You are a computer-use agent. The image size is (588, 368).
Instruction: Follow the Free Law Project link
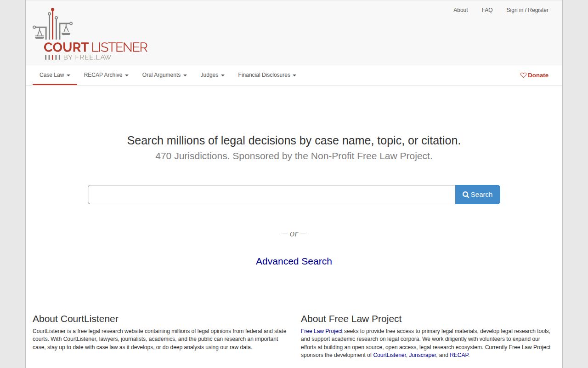click(x=321, y=331)
